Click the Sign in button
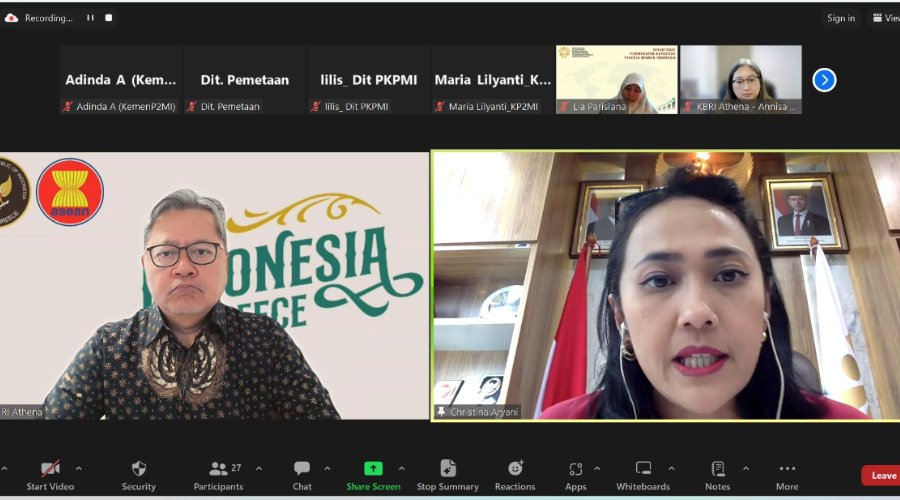900x500 pixels. 841,18
